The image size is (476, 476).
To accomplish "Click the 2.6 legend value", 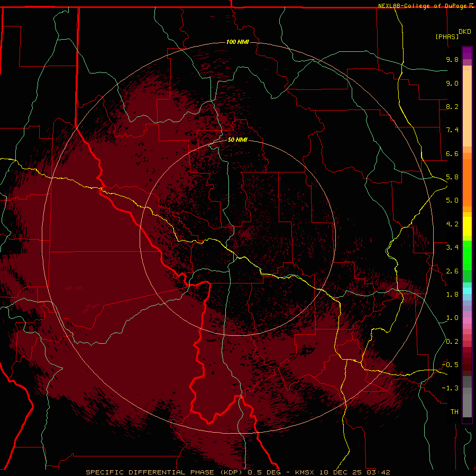I will point(452,271).
